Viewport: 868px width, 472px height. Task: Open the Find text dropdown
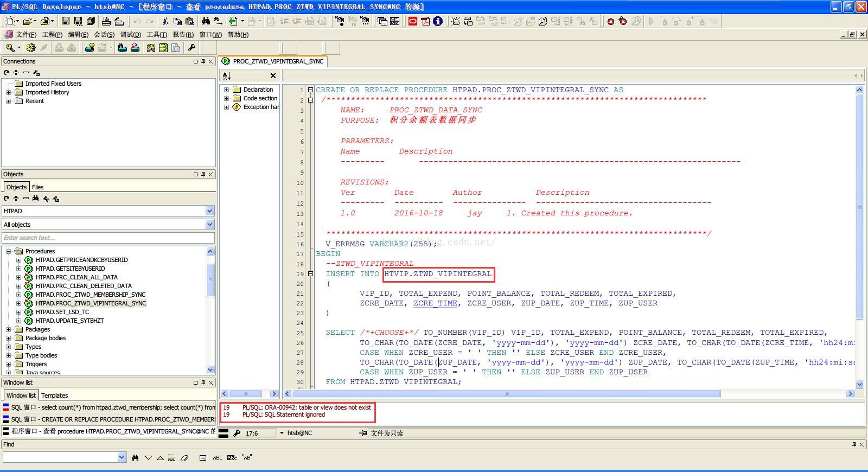[122, 457]
